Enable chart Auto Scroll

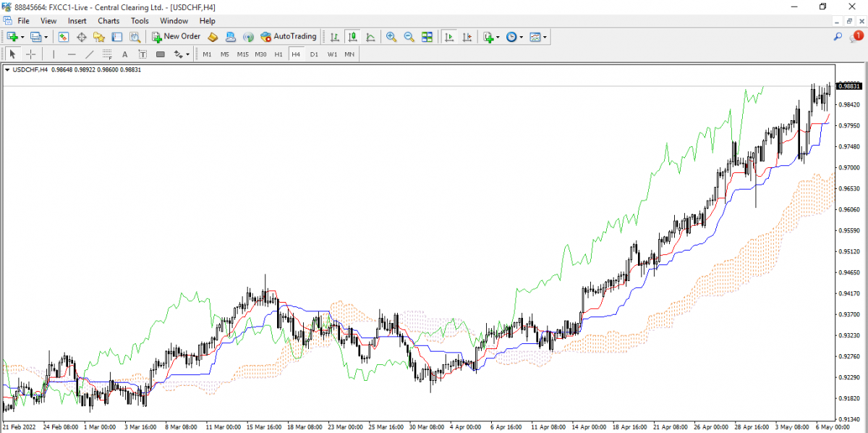pos(449,37)
